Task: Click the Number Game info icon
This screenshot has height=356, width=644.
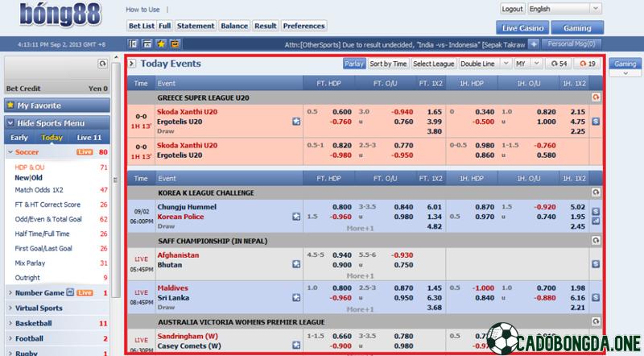Action: tap(70, 292)
